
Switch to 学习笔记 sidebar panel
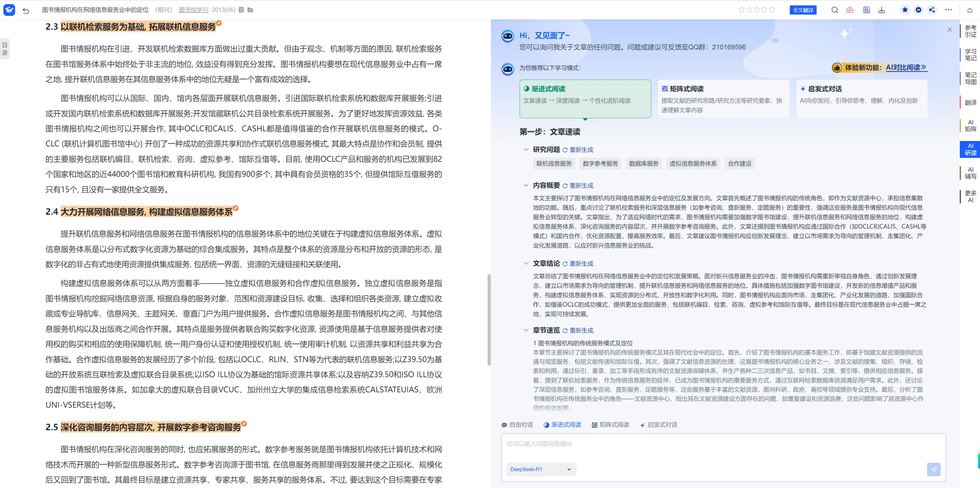pyautogui.click(x=970, y=54)
